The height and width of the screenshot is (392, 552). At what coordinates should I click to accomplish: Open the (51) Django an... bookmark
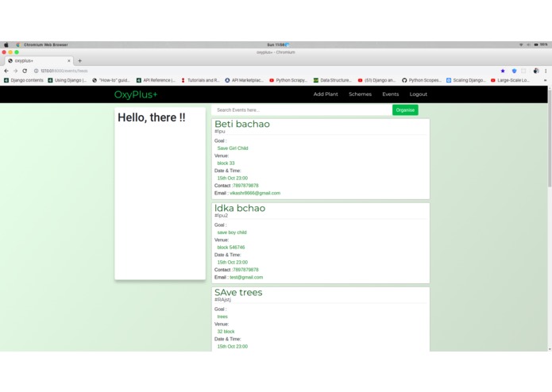coord(376,80)
